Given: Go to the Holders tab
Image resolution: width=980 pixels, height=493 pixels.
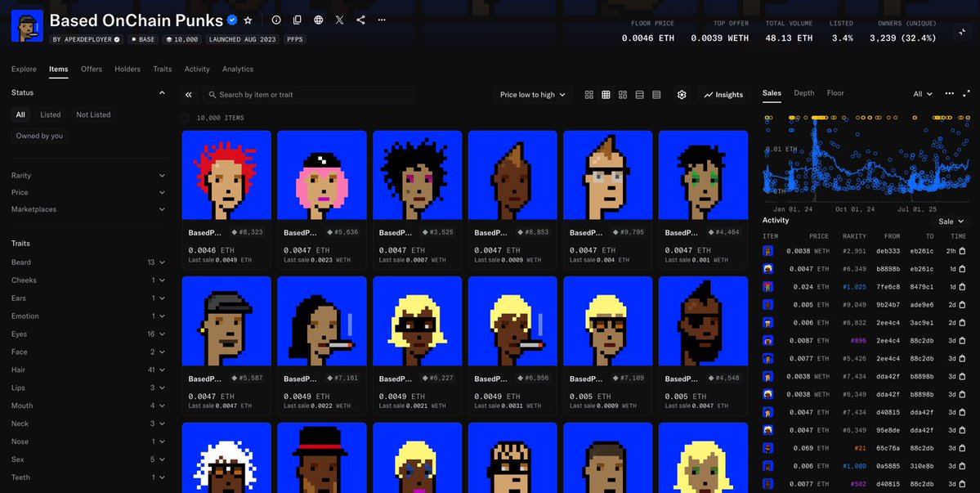Looking at the screenshot, I should point(128,69).
